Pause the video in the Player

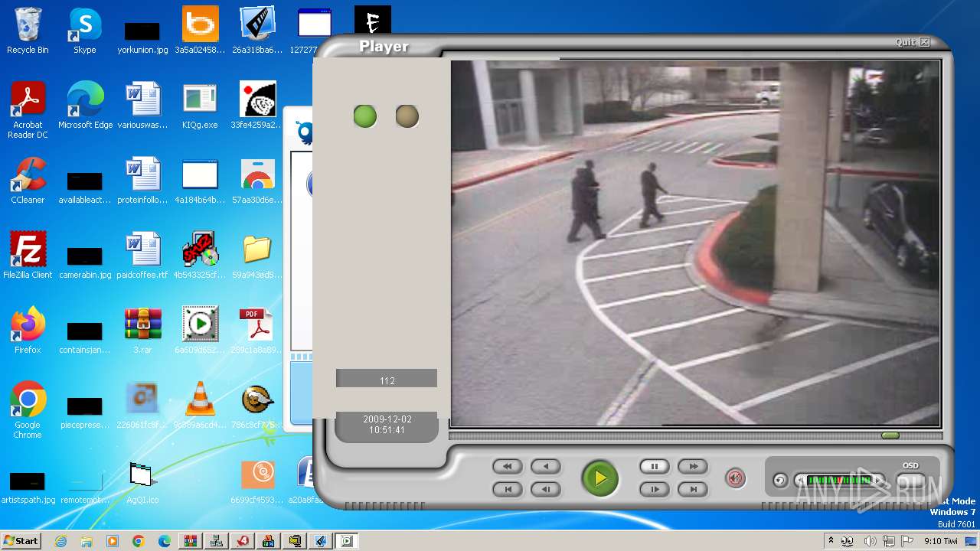pos(654,466)
